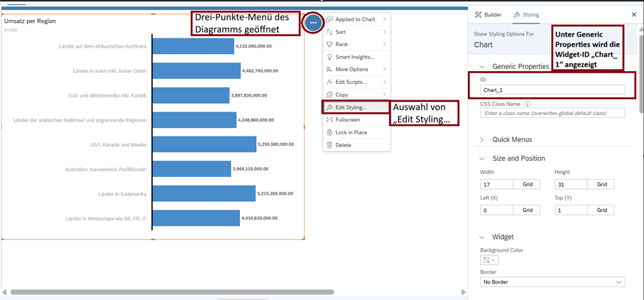Click the Applied to Chart icon

[x=329, y=19]
